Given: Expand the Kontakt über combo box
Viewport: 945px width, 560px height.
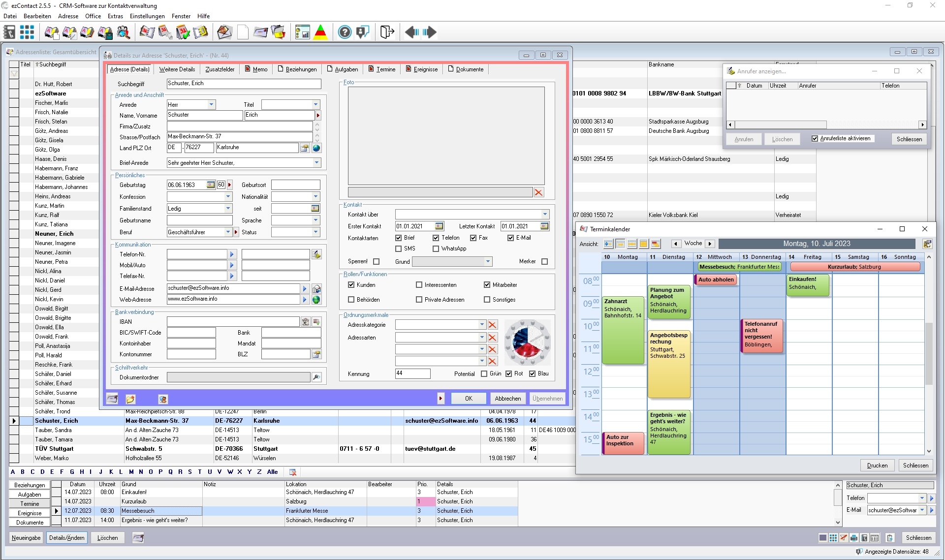Looking at the screenshot, I should click(545, 215).
